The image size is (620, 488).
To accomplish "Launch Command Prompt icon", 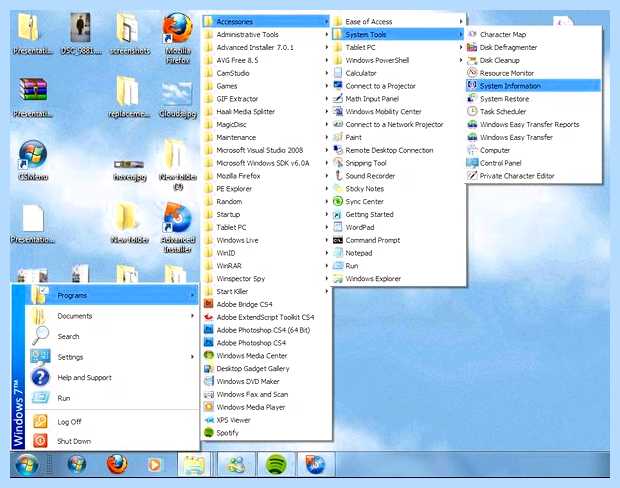I will [338, 240].
